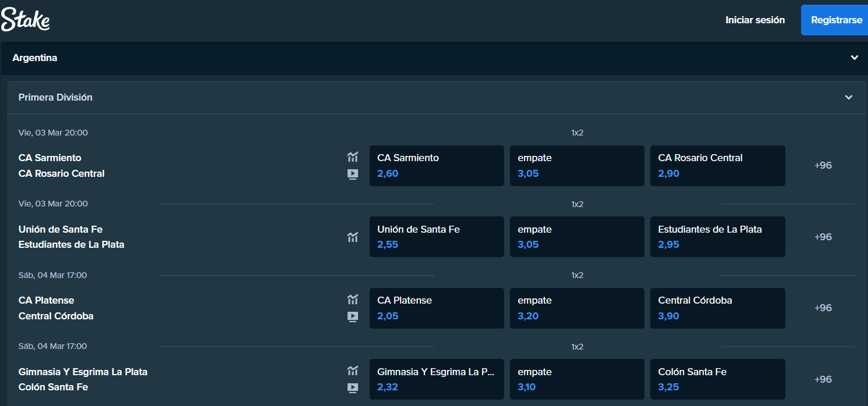This screenshot has width=868, height=406.
Task: Watch live stream for Gimnasia Y Esgrima match
Action: click(x=353, y=388)
